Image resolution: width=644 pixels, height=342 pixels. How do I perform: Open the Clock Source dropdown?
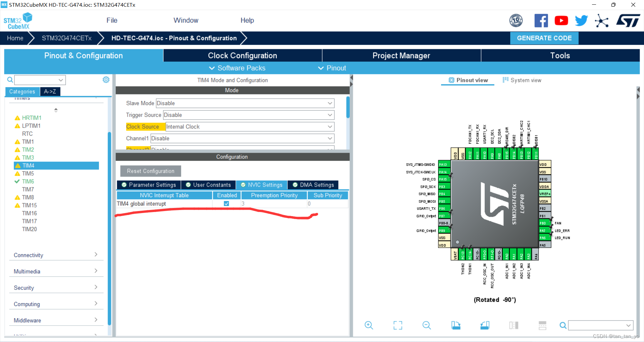[x=250, y=127]
